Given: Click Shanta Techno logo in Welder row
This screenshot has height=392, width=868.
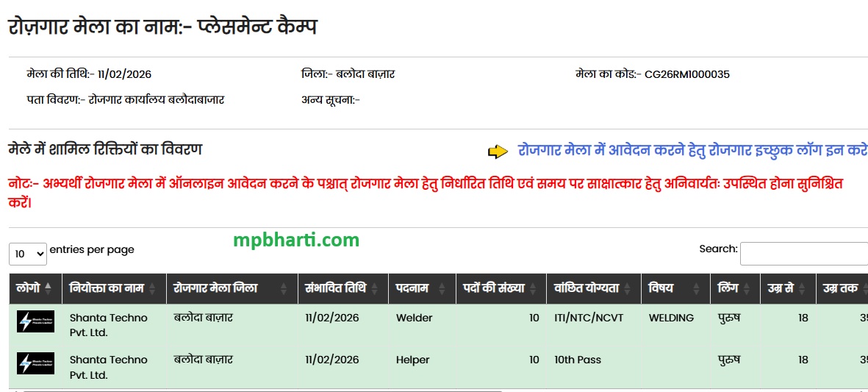Looking at the screenshot, I should 35,322.
